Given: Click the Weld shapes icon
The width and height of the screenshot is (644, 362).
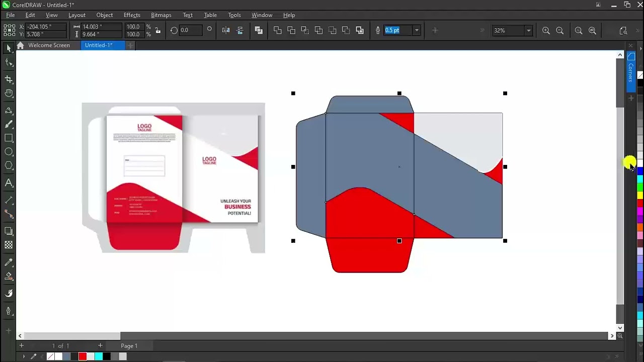Looking at the screenshot, I should point(278,30).
